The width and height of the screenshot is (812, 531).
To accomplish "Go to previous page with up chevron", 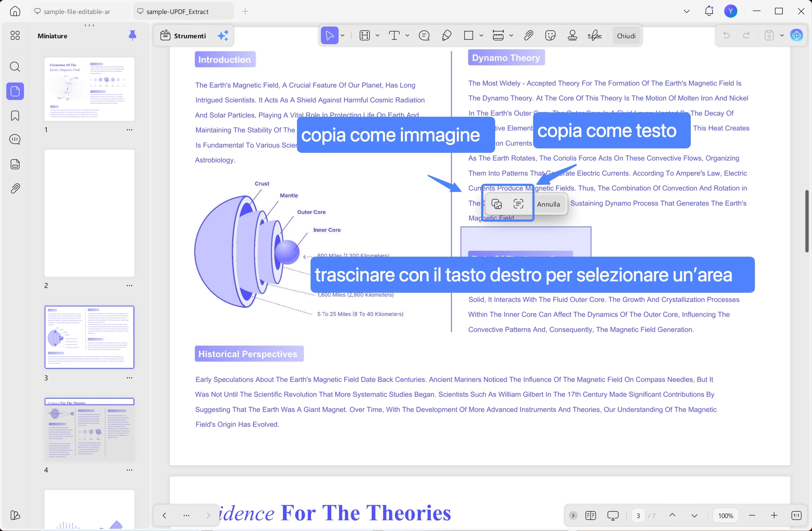I will (672, 515).
